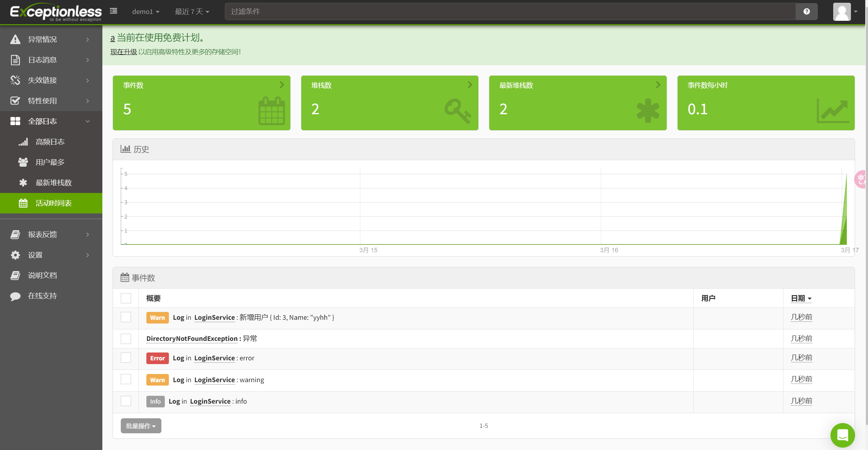Check the checkbox on the error Log row

pos(126,358)
